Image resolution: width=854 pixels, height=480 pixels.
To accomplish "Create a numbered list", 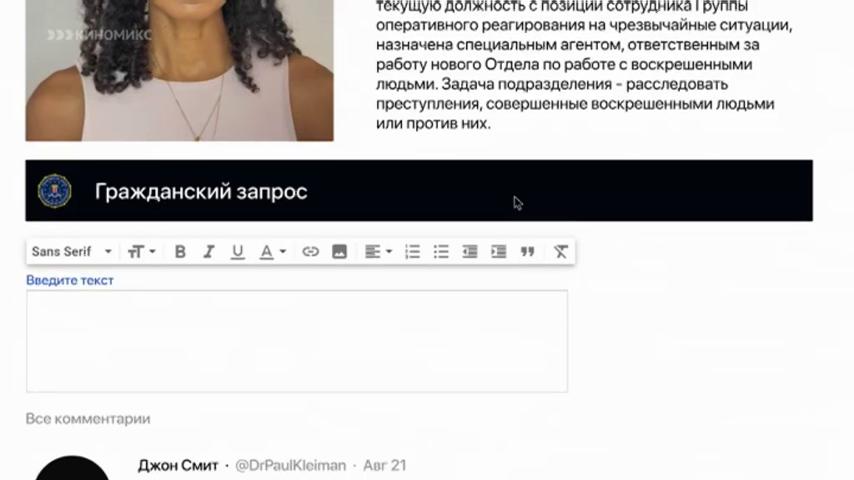I will point(412,252).
